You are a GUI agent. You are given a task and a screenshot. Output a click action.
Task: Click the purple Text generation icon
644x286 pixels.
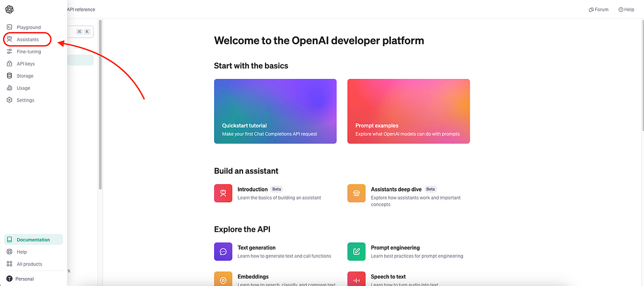click(223, 252)
